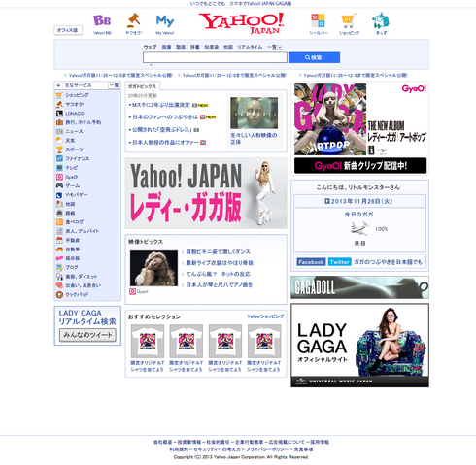
Task: Open 掲示板 in the services sidebar
Action: tap(72, 258)
